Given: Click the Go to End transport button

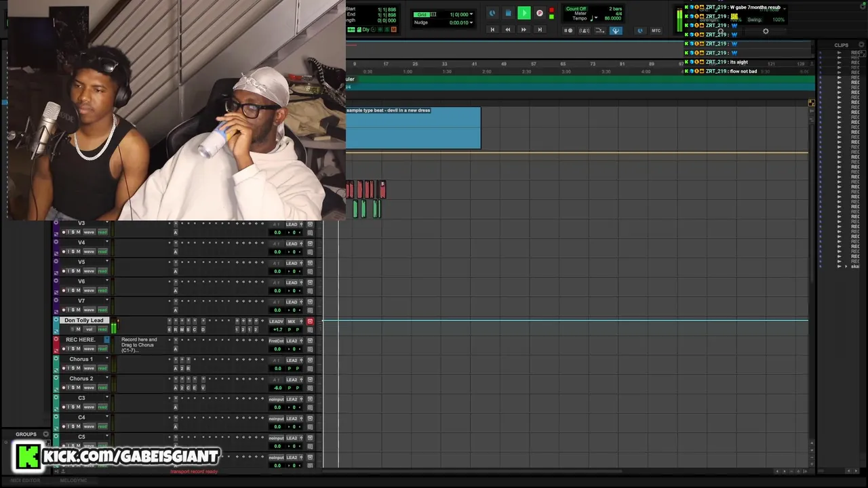Looking at the screenshot, I should click(539, 30).
